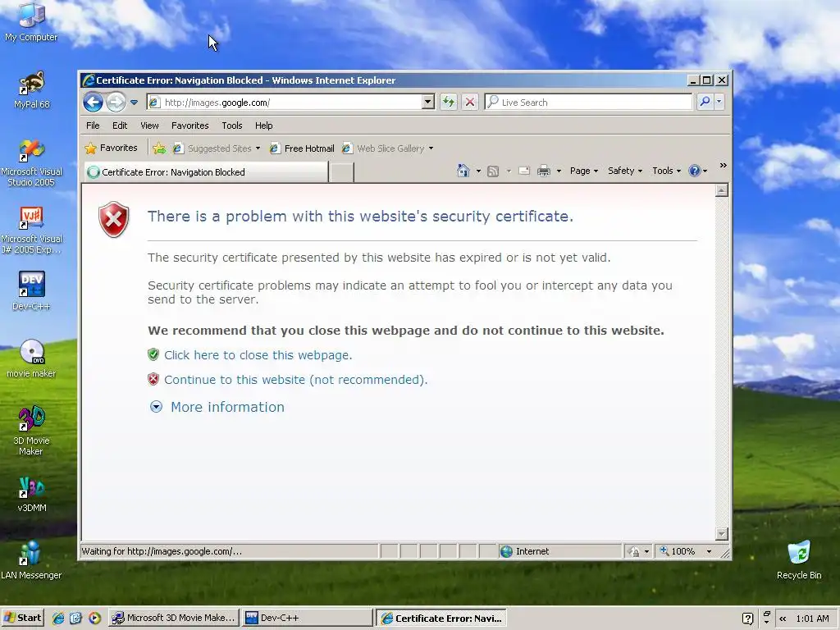Open the recent pages dropdown beside Forward

(x=134, y=102)
